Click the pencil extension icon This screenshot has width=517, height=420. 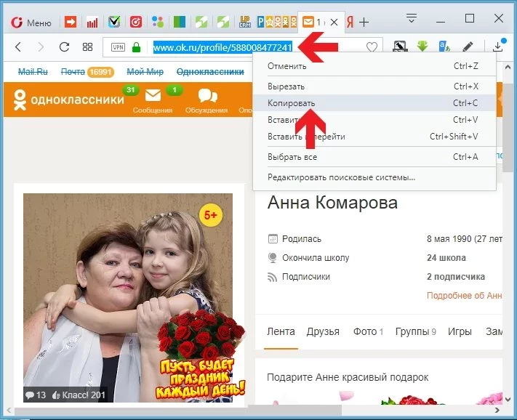(x=468, y=47)
